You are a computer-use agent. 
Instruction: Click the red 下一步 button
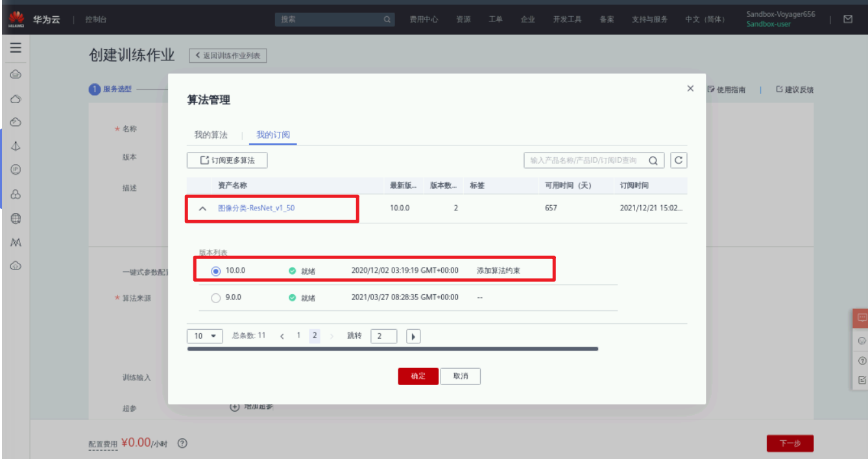(790, 443)
